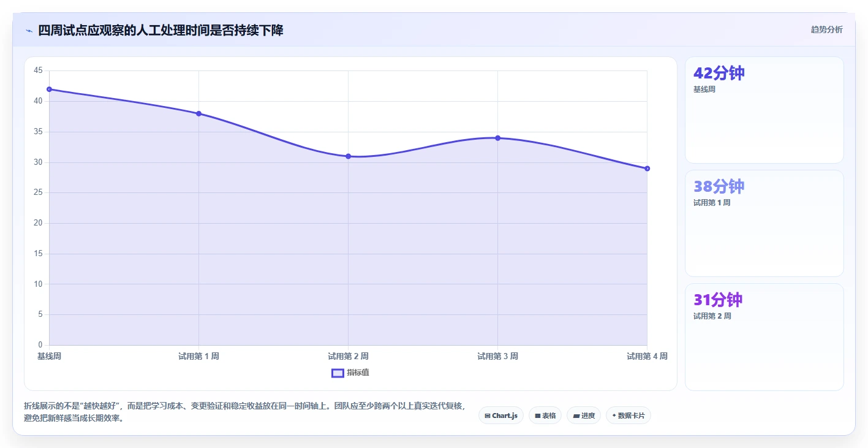Click the description paragraph starting 折线展示的不是

click(x=245, y=412)
